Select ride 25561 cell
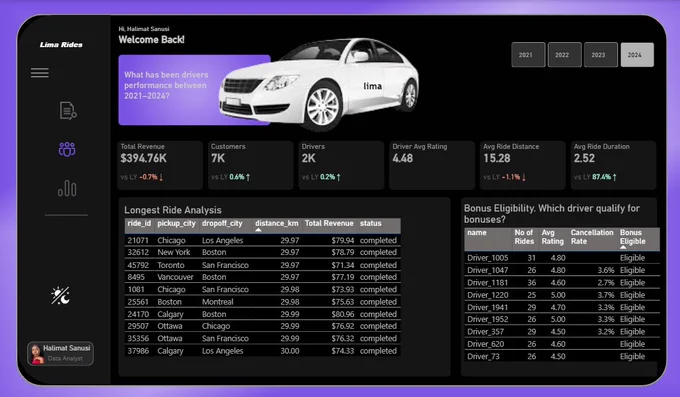 (x=138, y=302)
